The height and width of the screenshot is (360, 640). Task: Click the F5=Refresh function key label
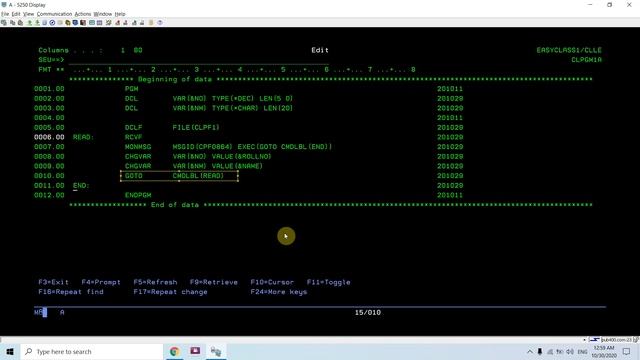tap(155, 282)
